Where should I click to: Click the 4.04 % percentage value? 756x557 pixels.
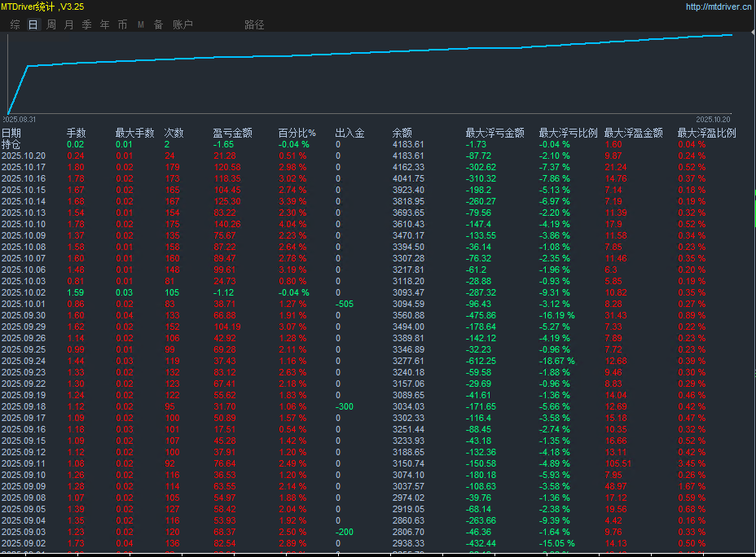(x=292, y=224)
